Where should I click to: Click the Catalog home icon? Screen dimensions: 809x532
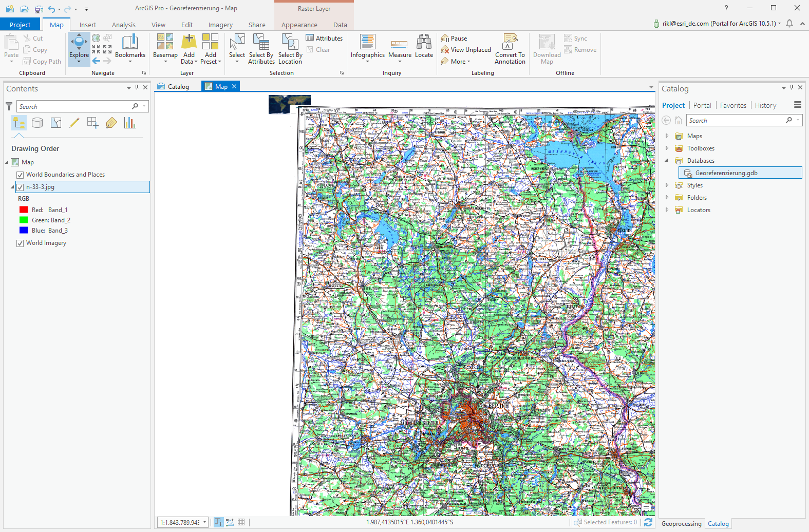(x=679, y=120)
